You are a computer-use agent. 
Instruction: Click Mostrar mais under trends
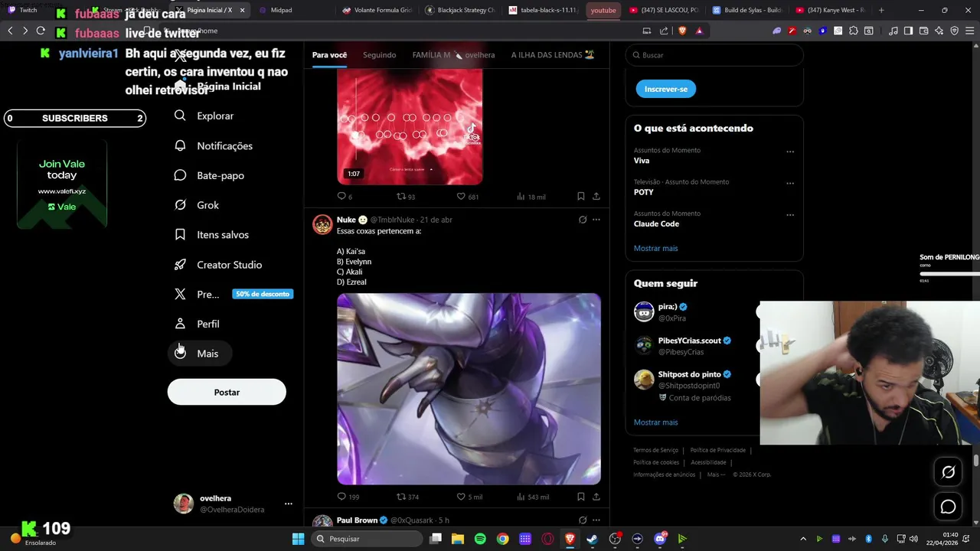[x=655, y=248]
